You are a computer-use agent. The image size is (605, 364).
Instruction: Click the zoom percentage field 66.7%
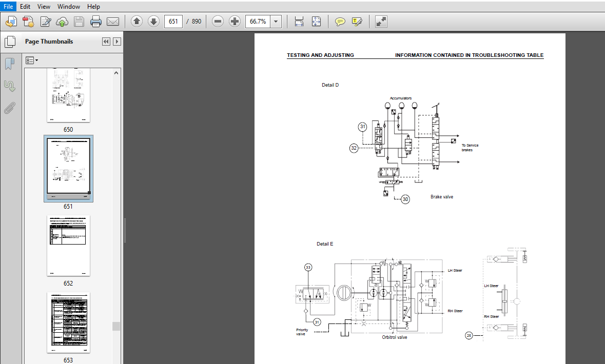tap(258, 22)
